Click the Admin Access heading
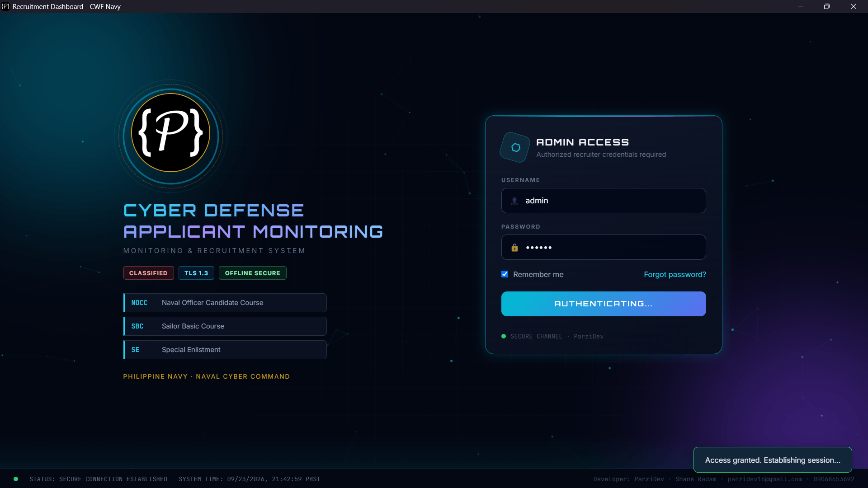868x488 pixels. 582,142
